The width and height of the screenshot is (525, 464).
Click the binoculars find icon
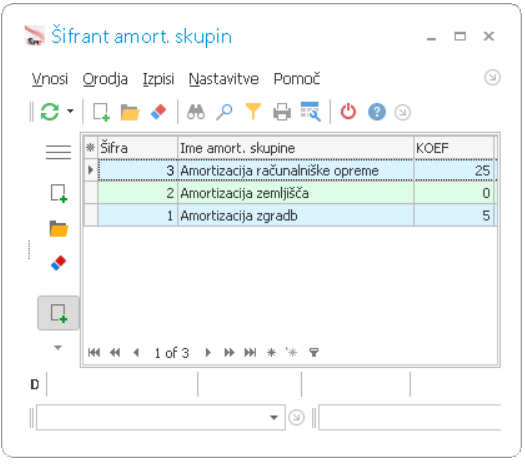click(x=196, y=112)
